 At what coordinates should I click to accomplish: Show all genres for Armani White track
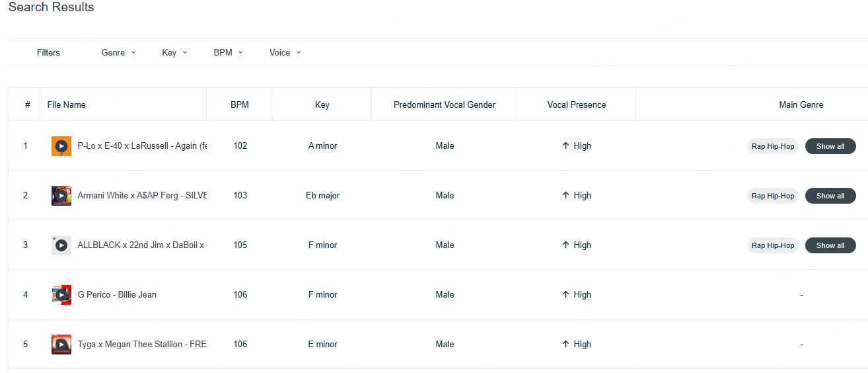tap(830, 196)
